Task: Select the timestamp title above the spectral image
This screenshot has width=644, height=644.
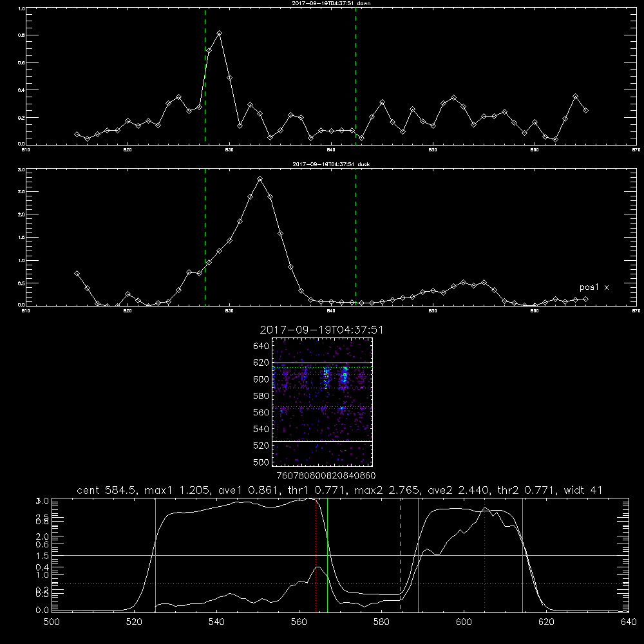Action: [321, 330]
